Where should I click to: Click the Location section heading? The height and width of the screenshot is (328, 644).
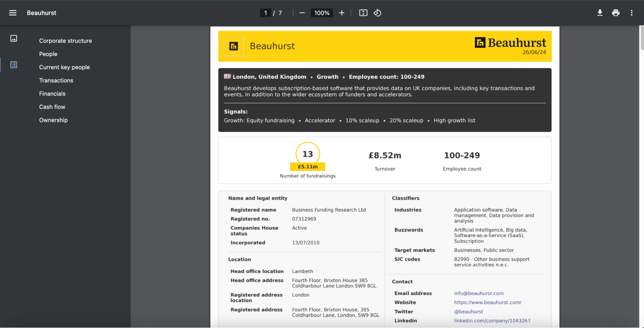(x=239, y=259)
